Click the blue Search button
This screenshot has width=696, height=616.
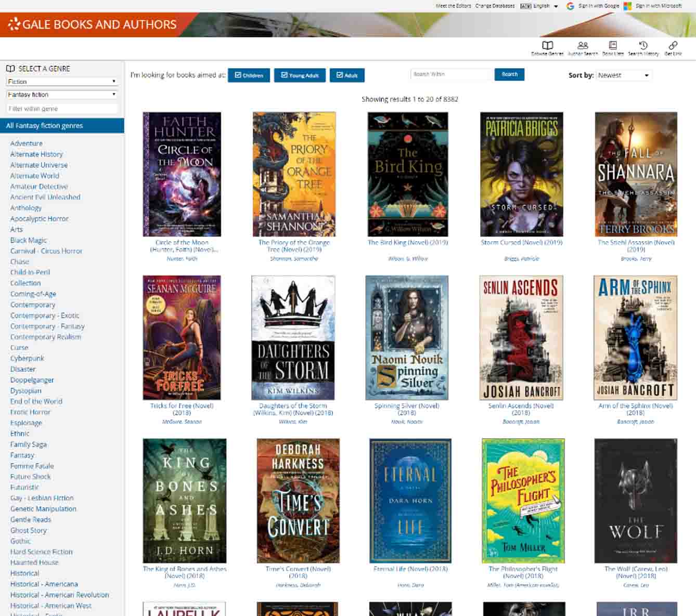(509, 74)
